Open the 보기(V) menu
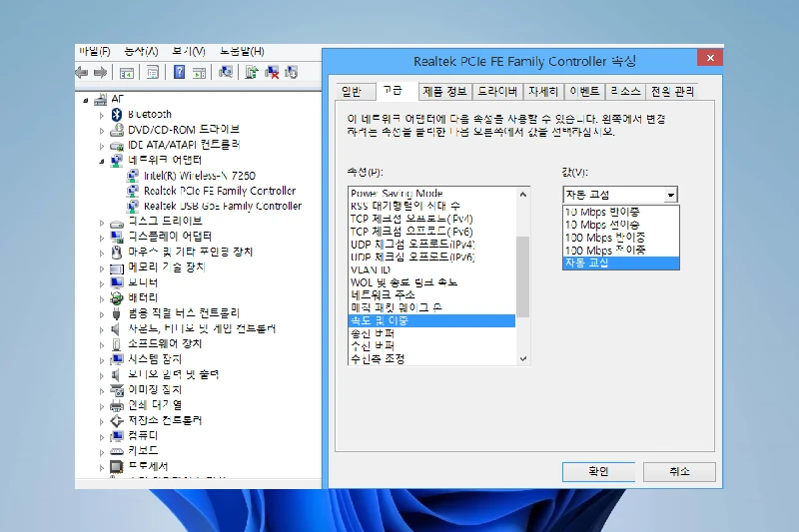799x532 pixels. [189, 51]
